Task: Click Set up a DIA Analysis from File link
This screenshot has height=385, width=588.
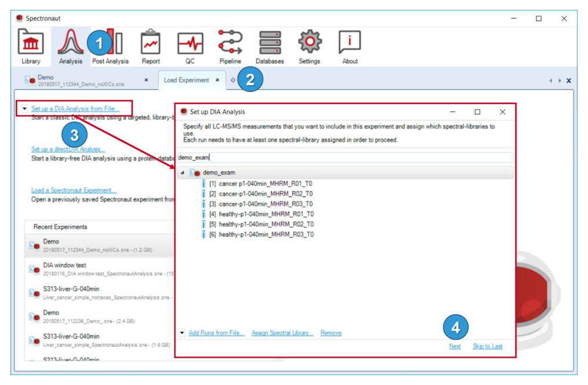Action: click(75, 109)
